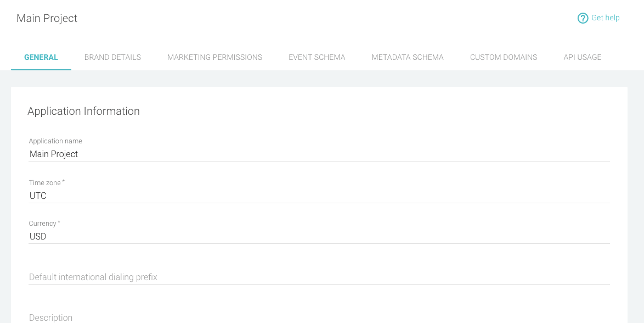
Task: Switch to the Custom Domains tab
Action: pos(504,57)
